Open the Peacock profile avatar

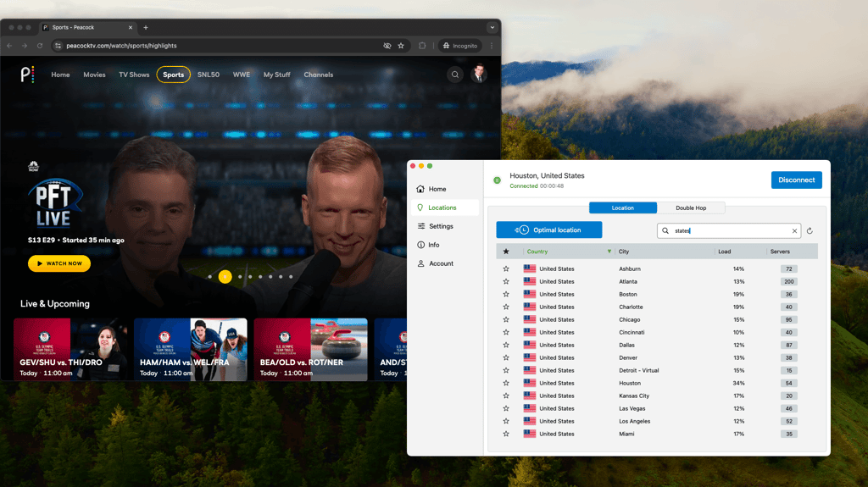479,75
